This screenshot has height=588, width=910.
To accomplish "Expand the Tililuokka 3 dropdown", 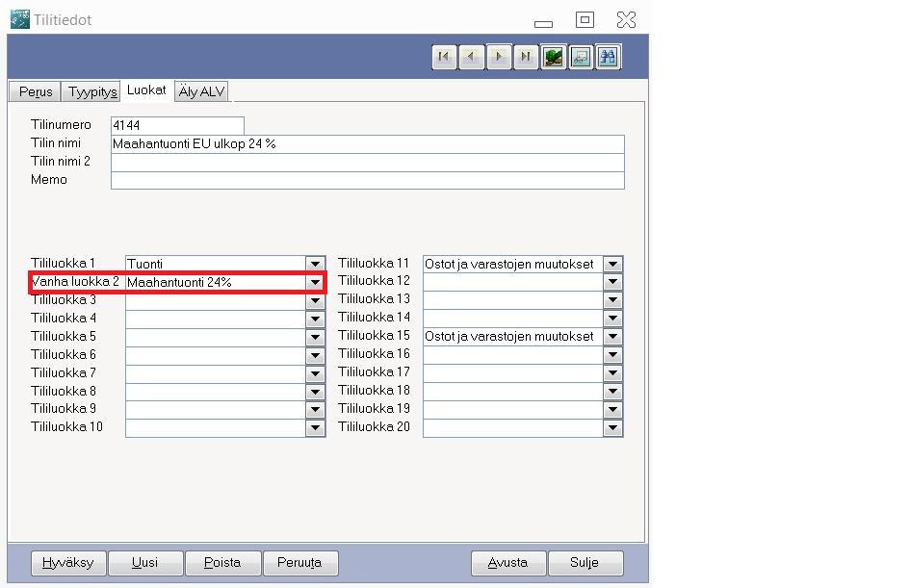I will point(315,300).
